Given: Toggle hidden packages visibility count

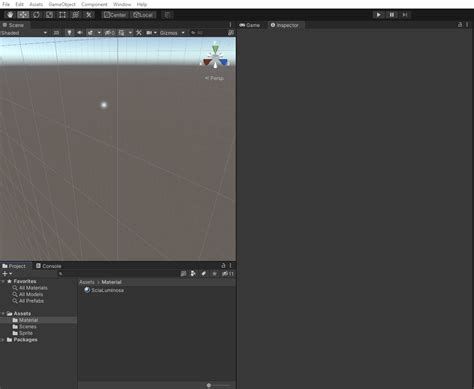Looking at the screenshot, I should coord(228,274).
